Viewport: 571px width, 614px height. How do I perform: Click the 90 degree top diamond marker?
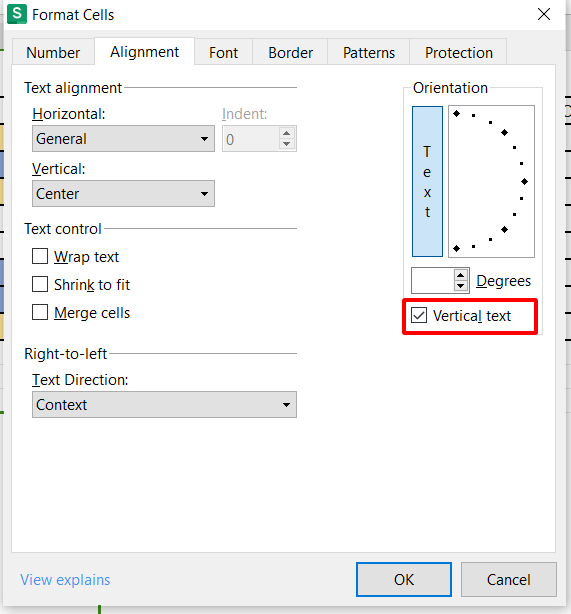[x=456, y=114]
